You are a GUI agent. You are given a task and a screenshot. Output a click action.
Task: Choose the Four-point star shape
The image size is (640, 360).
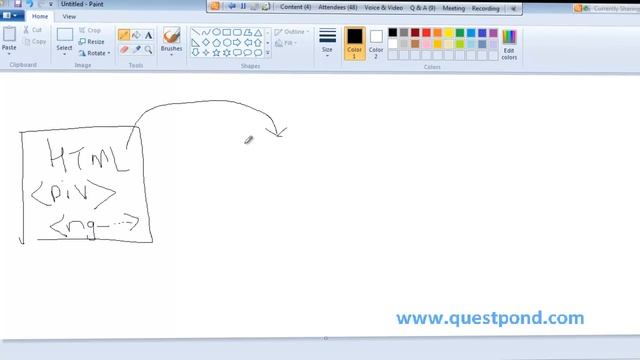206,53
